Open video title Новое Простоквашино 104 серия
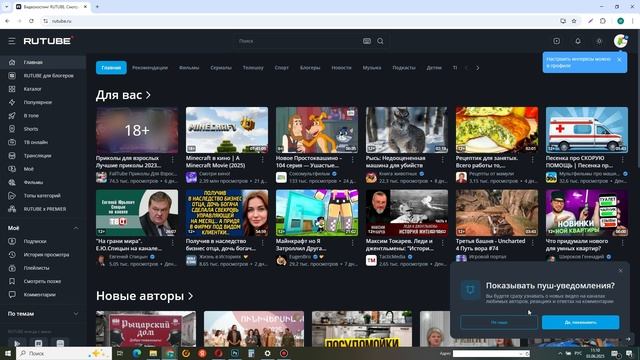This screenshot has width=640, height=360. point(309,162)
